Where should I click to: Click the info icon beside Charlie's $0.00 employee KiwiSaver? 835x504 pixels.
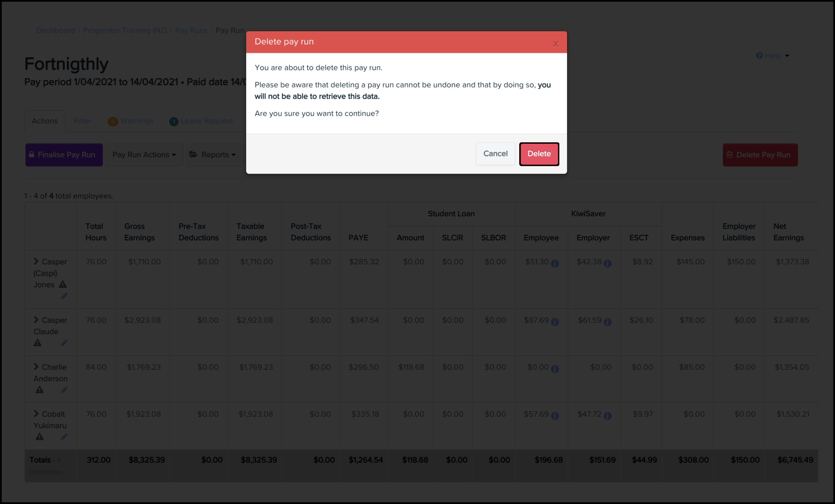(x=555, y=369)
